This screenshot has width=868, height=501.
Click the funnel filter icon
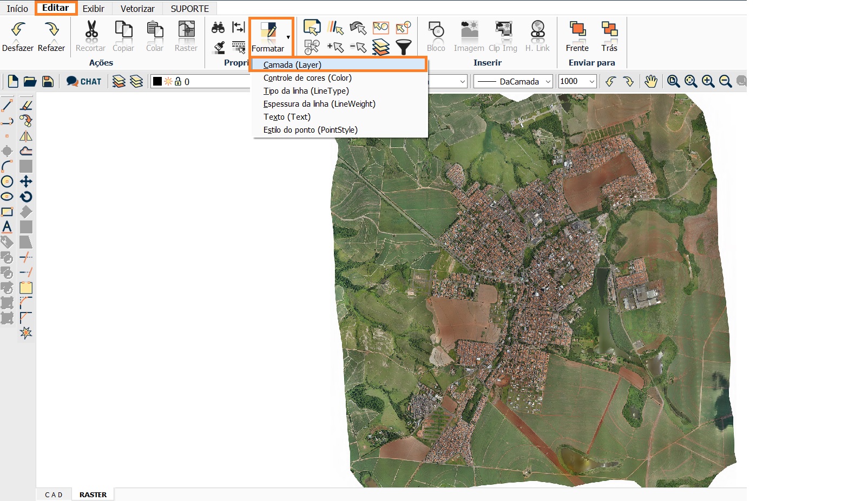coord(403,48)
